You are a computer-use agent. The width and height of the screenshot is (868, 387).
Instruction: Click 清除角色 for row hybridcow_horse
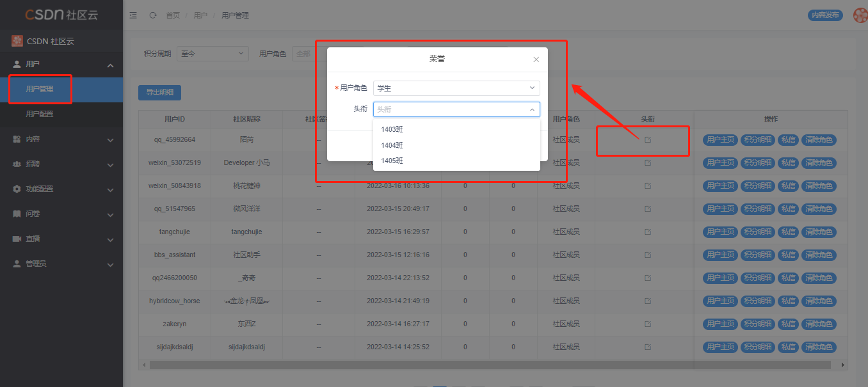tap(819, 301)
